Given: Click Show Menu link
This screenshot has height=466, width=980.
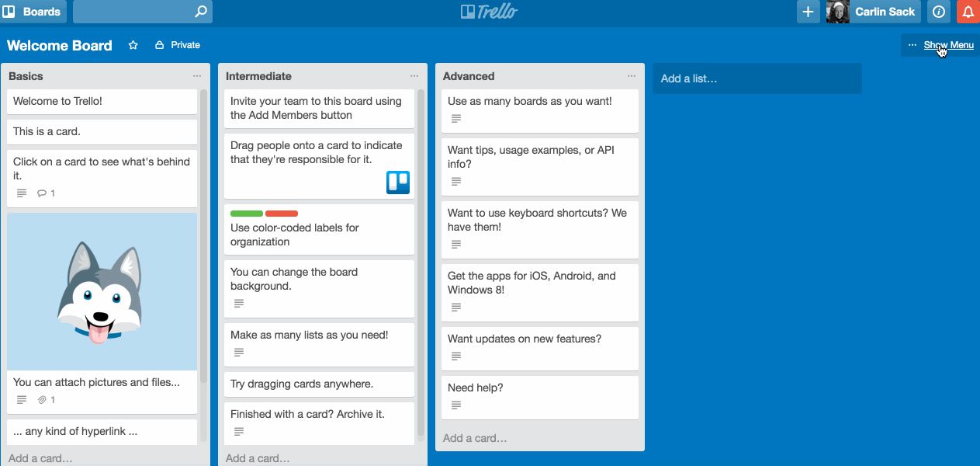Looking at the screenshot, I should tap(948, 45).
